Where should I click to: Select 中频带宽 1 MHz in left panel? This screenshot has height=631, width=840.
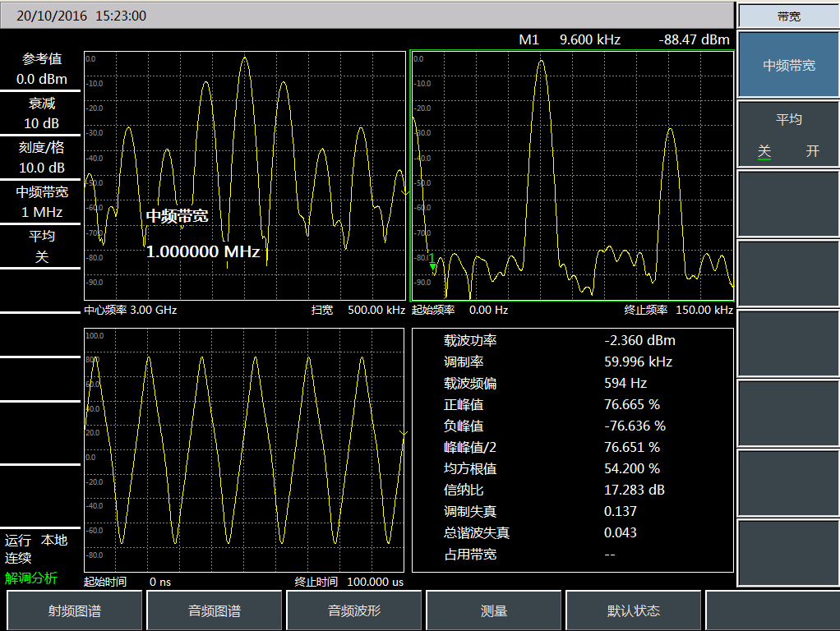coord(42,202)
